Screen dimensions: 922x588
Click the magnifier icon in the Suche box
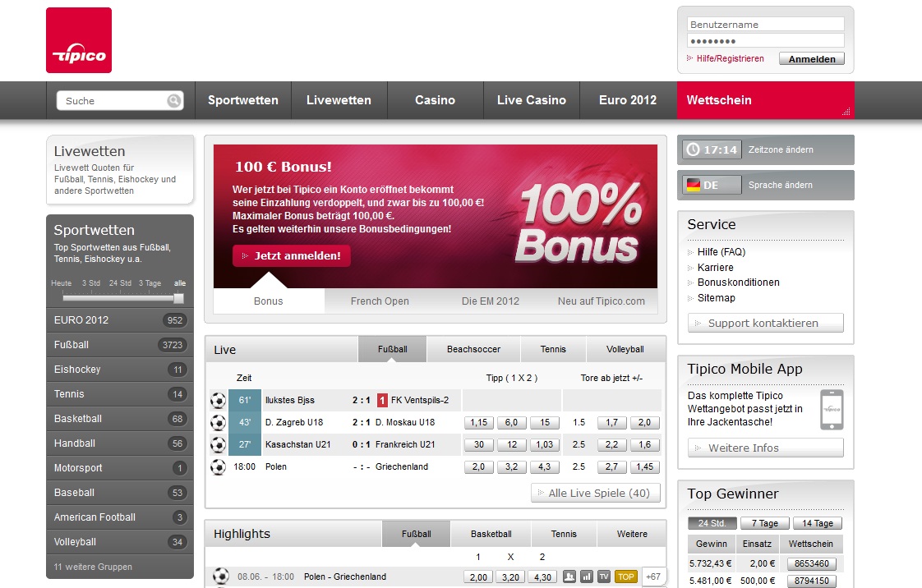[x=173, y=100]
